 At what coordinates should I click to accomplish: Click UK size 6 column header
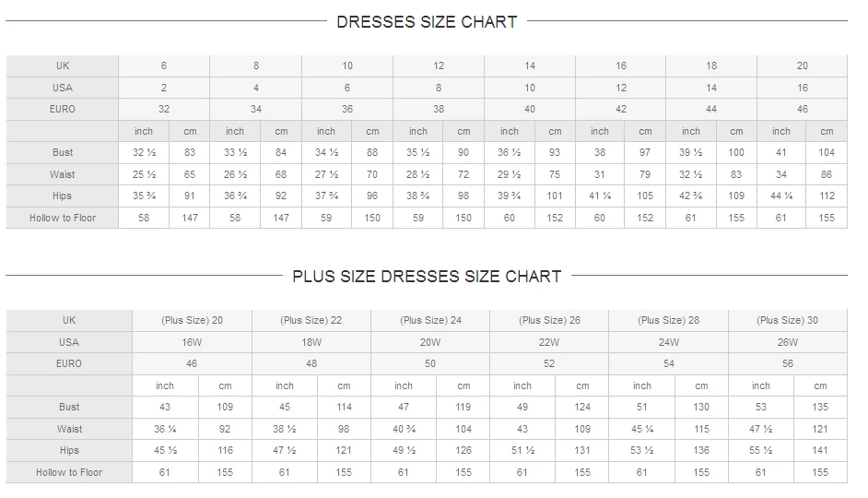(164, 65)
